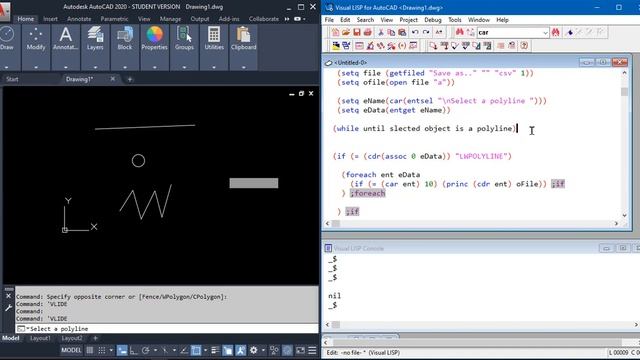This screenshot has height=360, width=640.
Task: Open search text dropdown containing car
Action: click(x=545, y=32)
